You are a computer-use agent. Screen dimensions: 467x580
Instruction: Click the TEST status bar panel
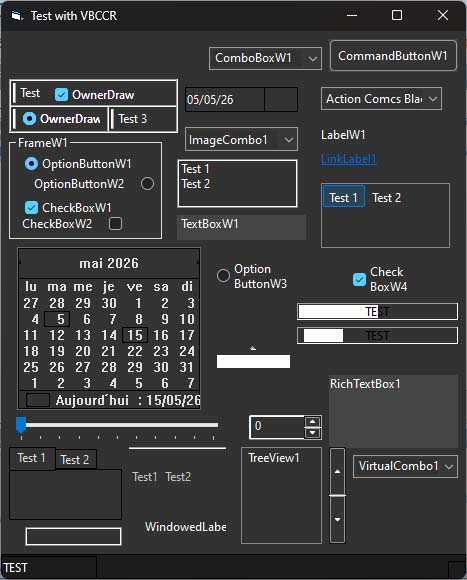point(49,568)
